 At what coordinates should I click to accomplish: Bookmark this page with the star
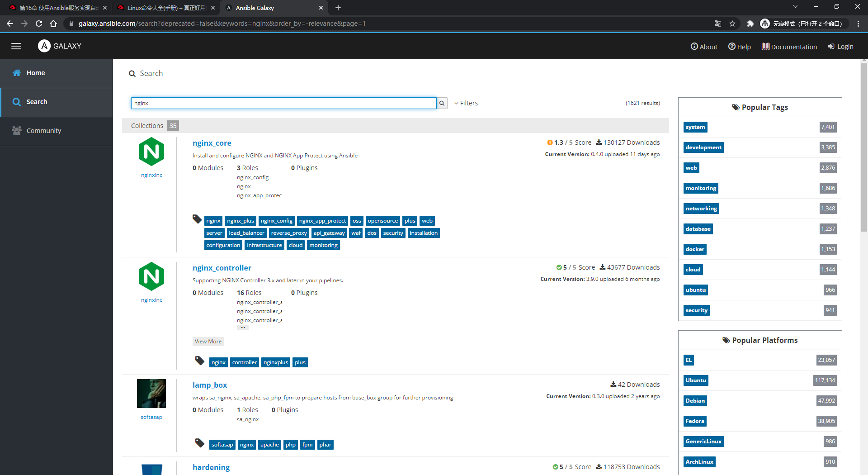tap(732, 24)
